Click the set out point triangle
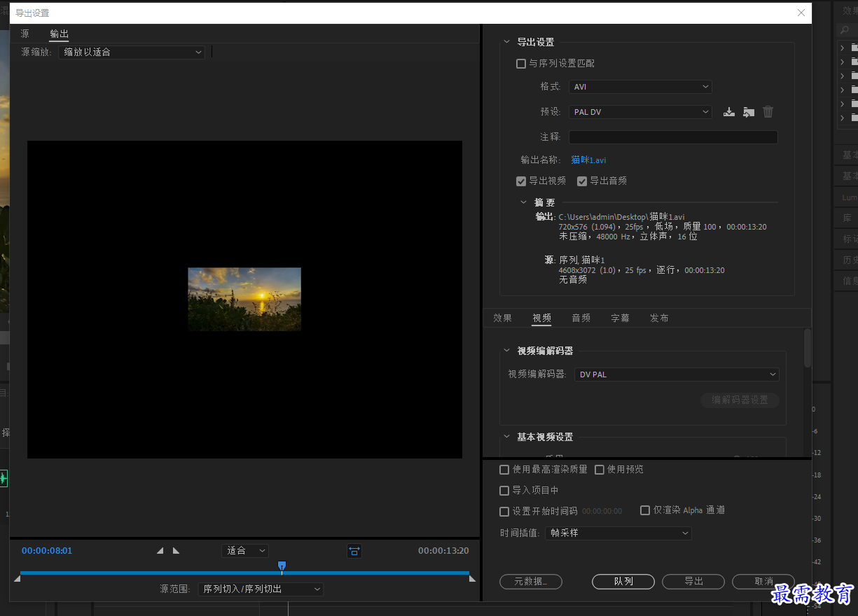 176,551
